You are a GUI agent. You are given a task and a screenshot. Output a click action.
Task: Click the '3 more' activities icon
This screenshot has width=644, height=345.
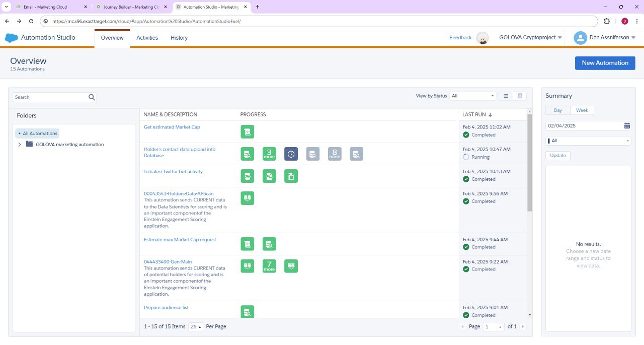[x=269, y=154]
